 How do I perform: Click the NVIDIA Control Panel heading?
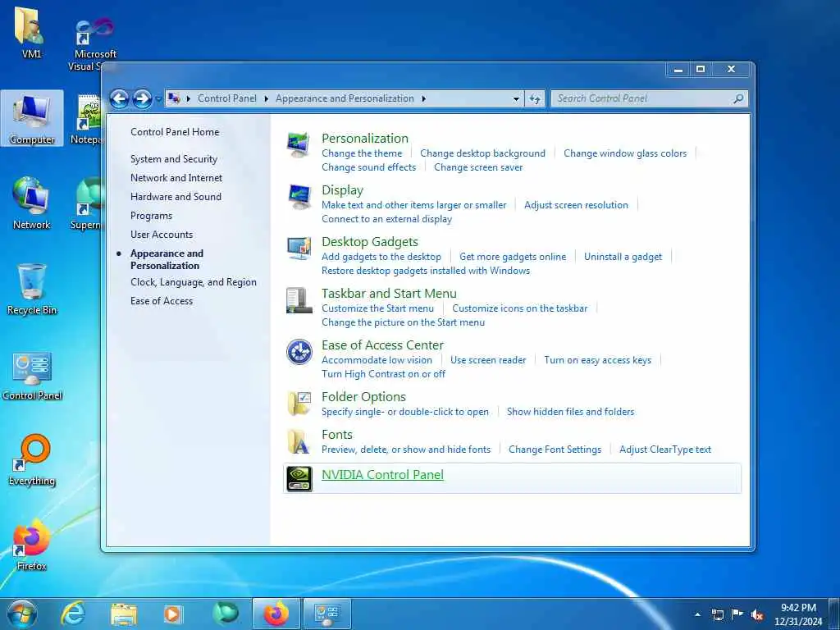point(382,475)
